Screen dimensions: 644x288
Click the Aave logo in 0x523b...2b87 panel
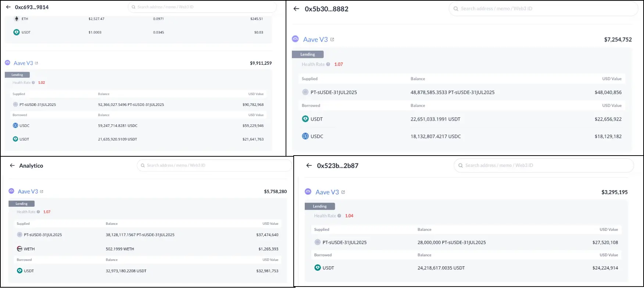(x=308, y=192)
